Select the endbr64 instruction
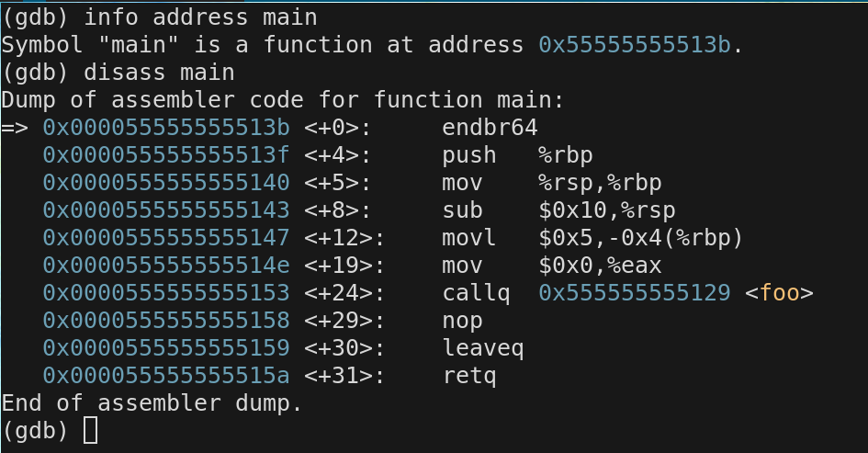Screen dimensions: 868x453 point(490,128)
